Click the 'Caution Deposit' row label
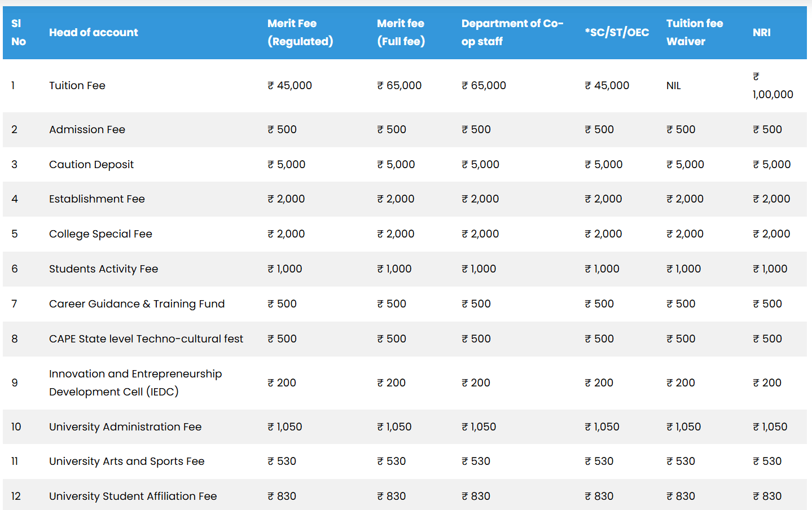This screenshot has width=812, height=510. 91,165
